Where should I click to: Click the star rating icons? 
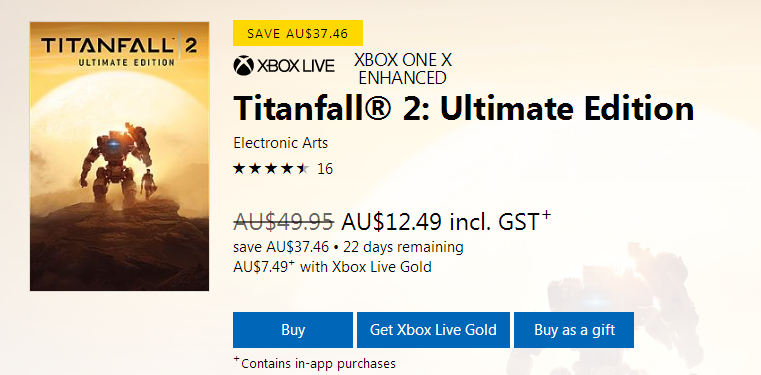pos(271,169)
